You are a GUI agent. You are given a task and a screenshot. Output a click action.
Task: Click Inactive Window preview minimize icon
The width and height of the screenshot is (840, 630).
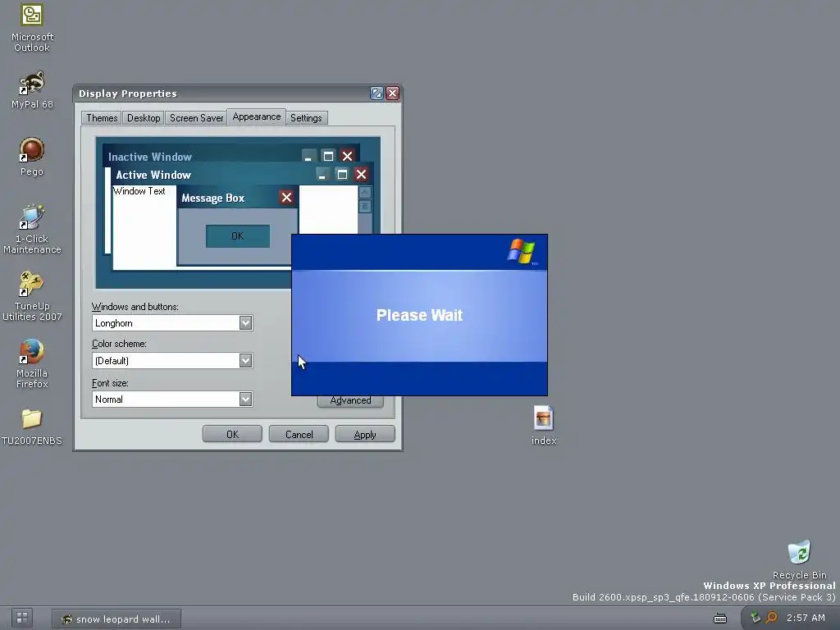click(x=308, y=156)
